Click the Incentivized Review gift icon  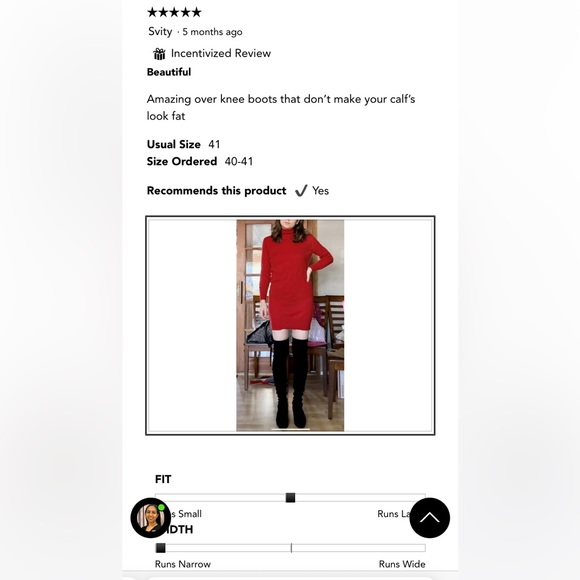click(x=159, y=54)
